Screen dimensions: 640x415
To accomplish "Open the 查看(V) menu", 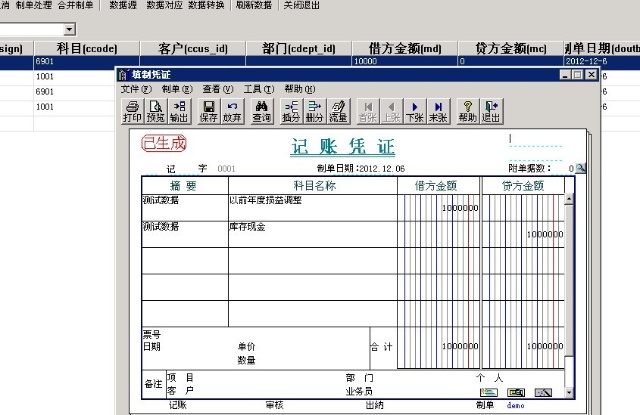I will [x=218, y=89].
